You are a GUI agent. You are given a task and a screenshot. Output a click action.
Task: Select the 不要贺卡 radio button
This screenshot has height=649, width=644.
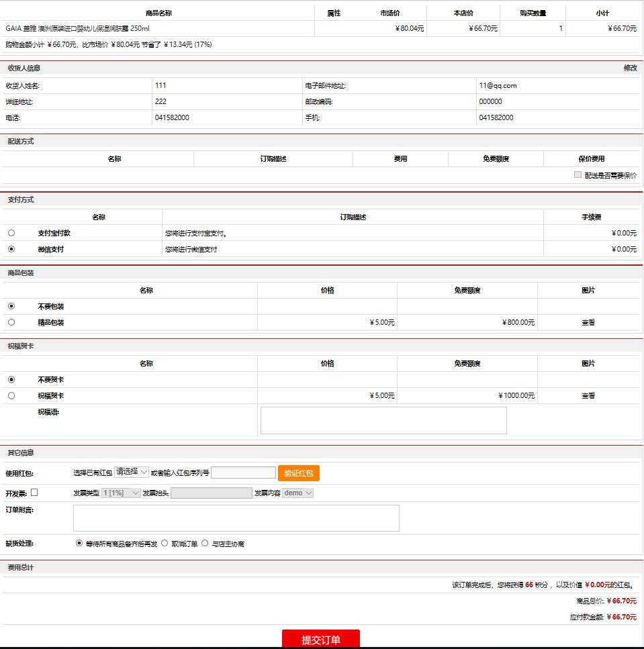pyautogui.click(x=11, y=380)
